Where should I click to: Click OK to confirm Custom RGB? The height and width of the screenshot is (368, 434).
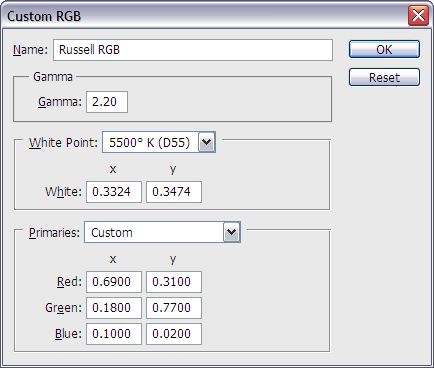click(384, 49)
